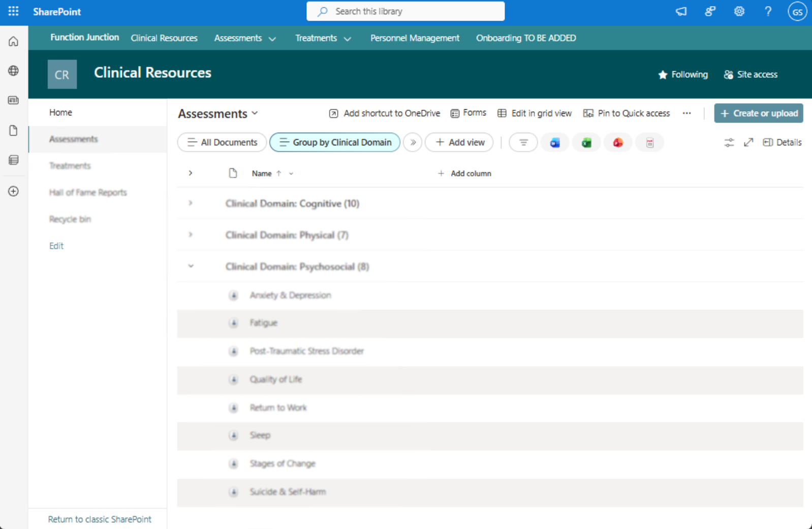812x529 pixels.
Task: Click Add shortcut to OneDrive
Action: pyautogui.click(x=385, y=113)
